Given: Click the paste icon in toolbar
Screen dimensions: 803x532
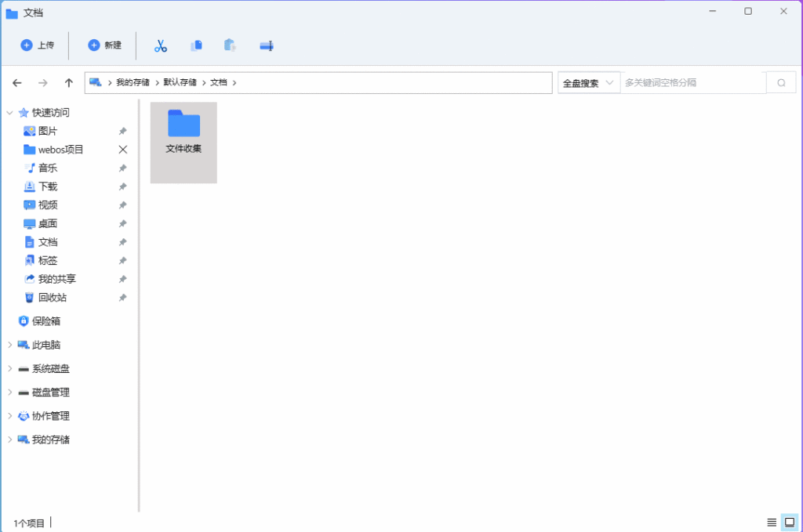Looking at the screenshot, I should tap(230, 45).
